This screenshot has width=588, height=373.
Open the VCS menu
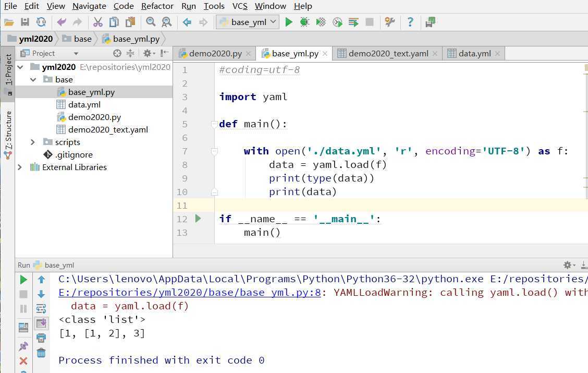coord(240,6)
